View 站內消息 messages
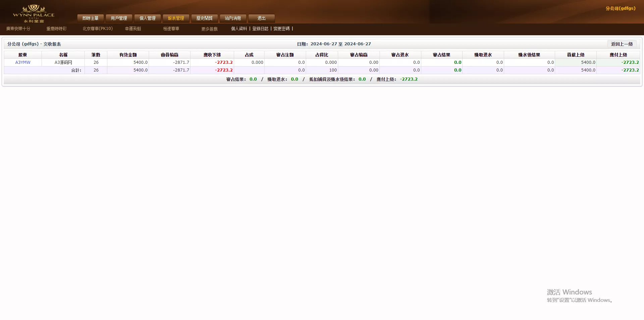This screenshot has height=320, width=644. pyautogui.click(x=233, y=18)
